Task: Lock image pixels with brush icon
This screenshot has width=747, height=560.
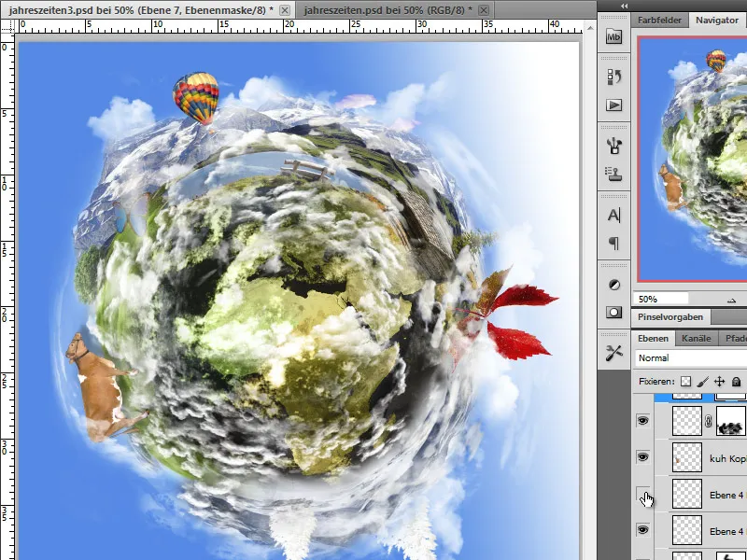Action: [702, 382]
